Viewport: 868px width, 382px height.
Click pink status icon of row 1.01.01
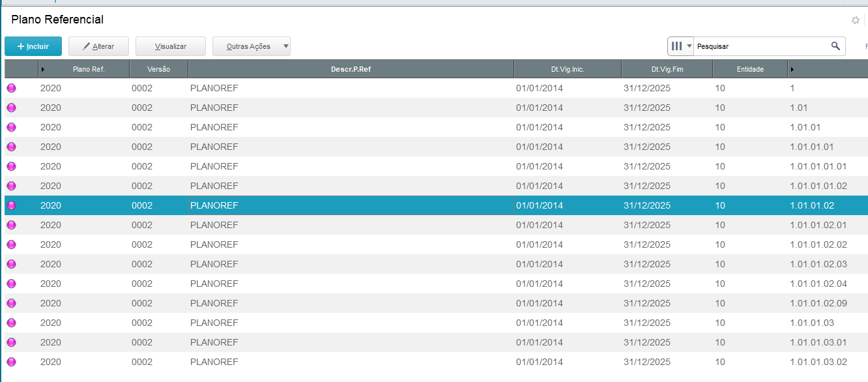pyautogui.click(x=11, y=127)
